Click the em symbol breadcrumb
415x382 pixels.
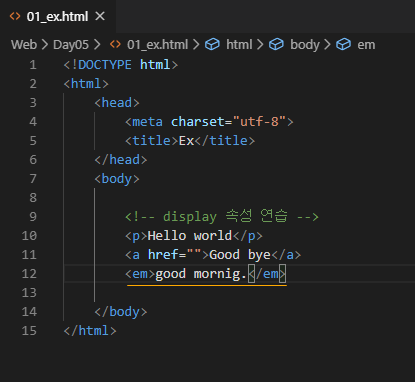(x=366, y=45)
